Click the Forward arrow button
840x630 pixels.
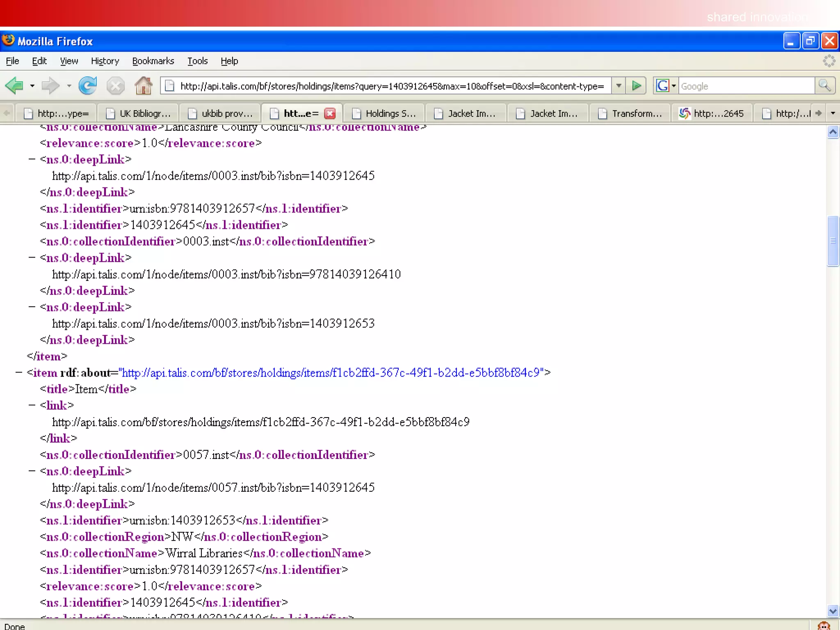tap(50, 86)
